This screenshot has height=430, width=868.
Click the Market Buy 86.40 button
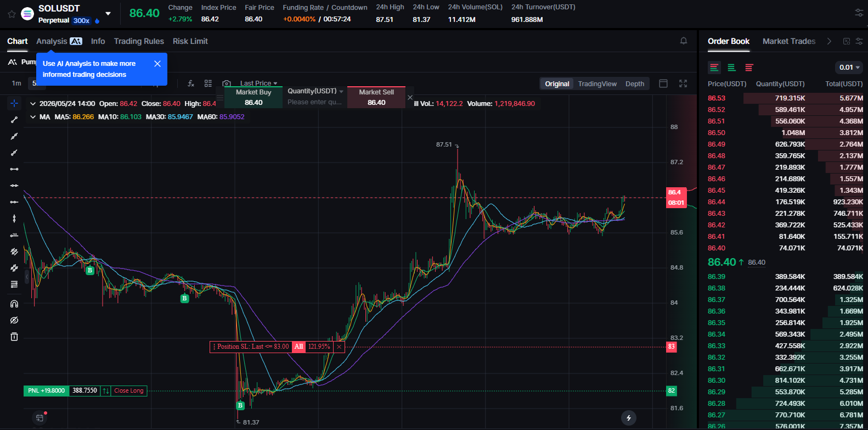tap(253, 97)
